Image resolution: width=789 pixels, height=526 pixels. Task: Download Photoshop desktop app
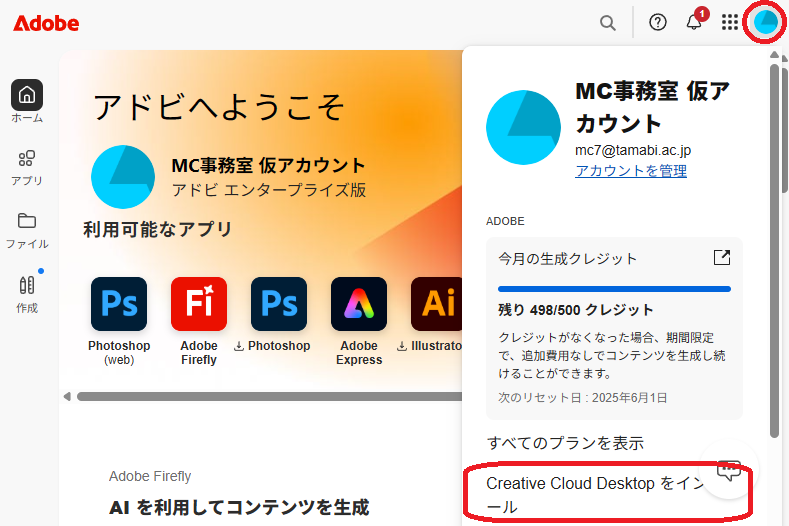pos(279,304)
